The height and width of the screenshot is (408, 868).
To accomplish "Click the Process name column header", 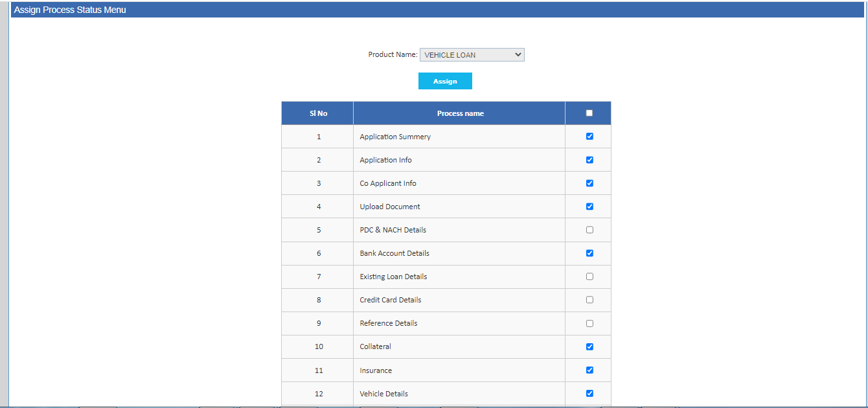I will 460,113.
